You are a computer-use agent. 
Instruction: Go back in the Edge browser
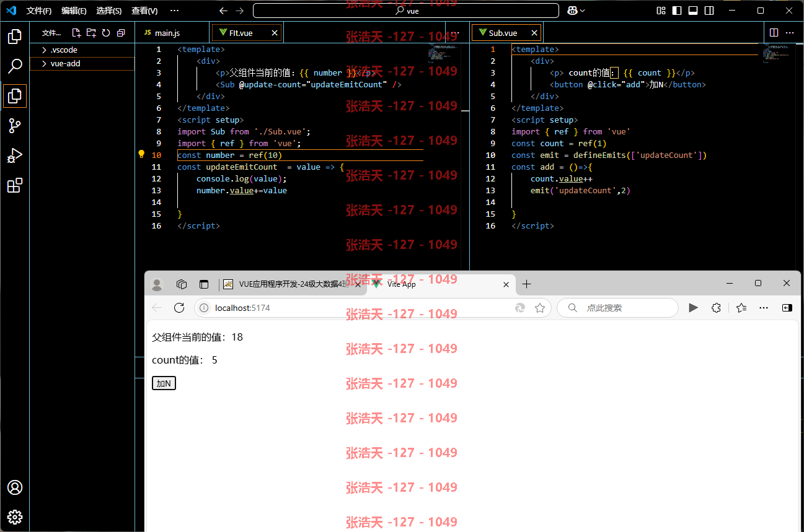(x=157, y=308)
